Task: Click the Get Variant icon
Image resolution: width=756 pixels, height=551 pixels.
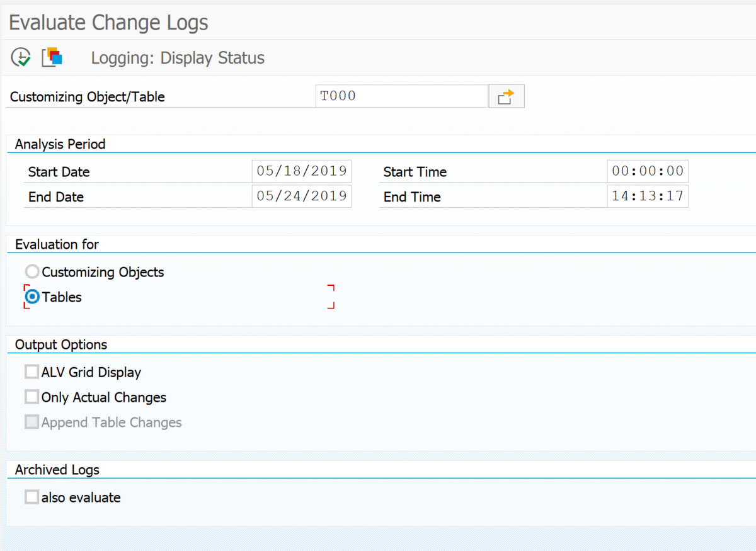Action: (52, 57)
